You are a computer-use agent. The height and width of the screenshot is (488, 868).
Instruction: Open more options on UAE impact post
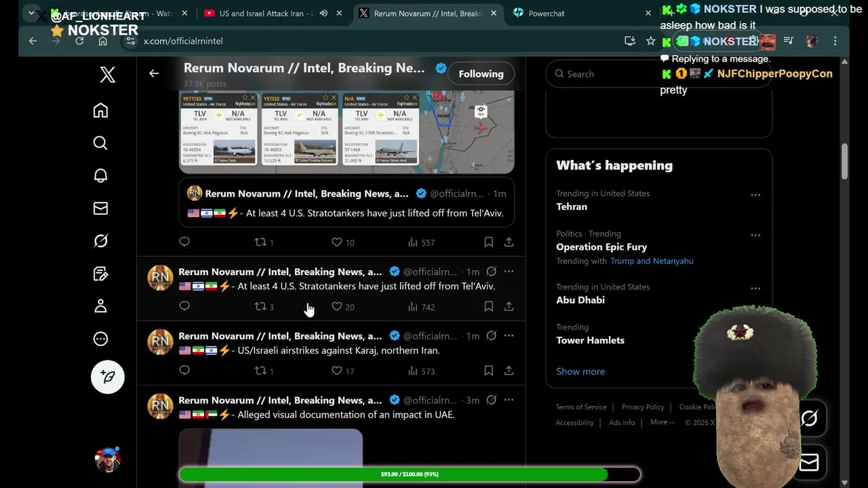coord(509,400)
